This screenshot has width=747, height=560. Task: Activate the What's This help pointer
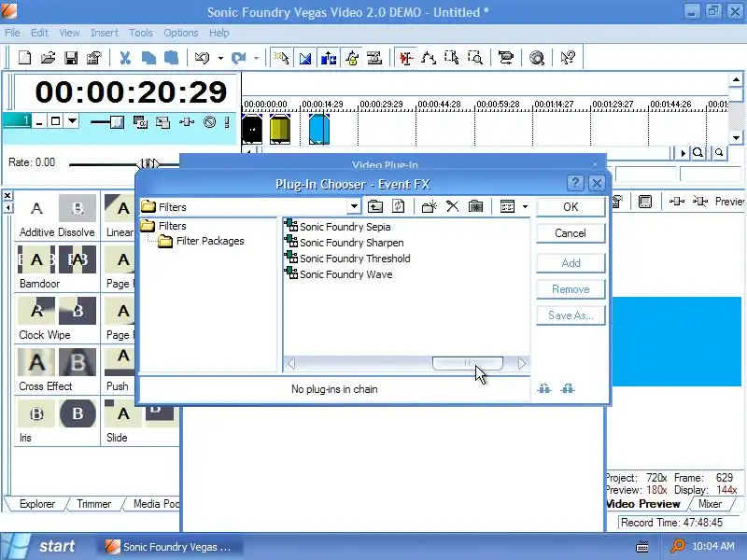click(x=568, y=58)
